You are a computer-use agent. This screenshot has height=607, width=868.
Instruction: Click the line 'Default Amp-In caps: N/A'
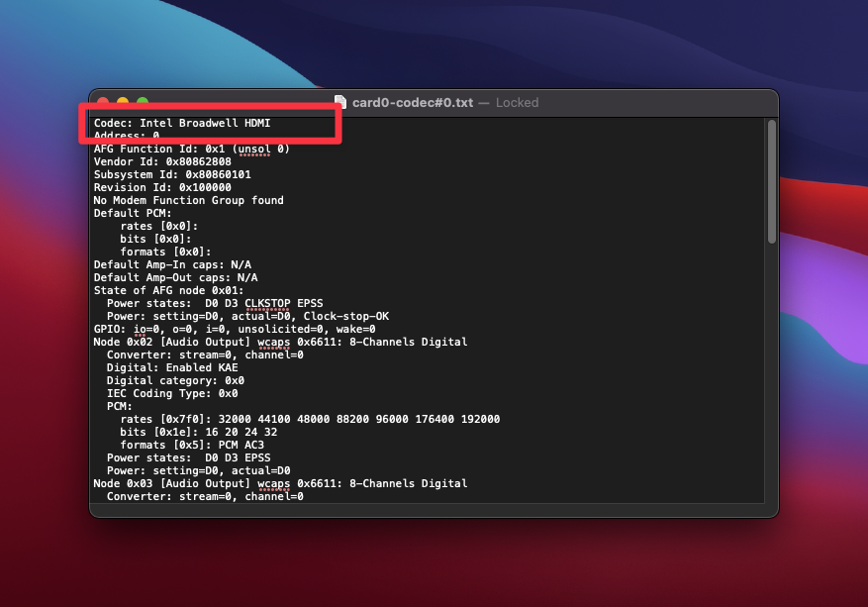click(x=172, y=264)
